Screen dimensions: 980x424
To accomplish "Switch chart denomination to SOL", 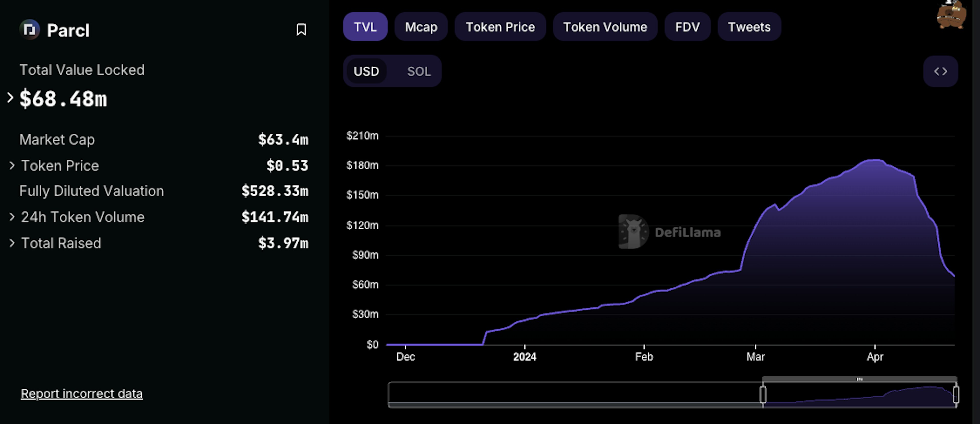I will coord(419,71).
